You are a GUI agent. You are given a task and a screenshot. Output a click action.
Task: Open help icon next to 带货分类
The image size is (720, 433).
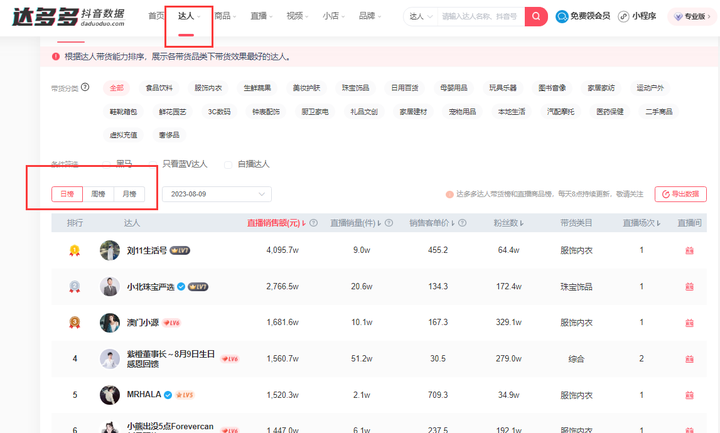coord(85,87)
